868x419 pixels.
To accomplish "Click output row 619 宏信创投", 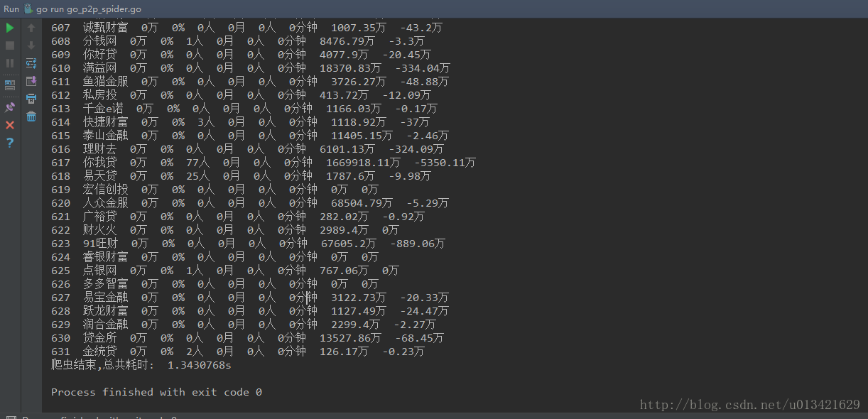I will pyautogui.click(x=215, y=190).
